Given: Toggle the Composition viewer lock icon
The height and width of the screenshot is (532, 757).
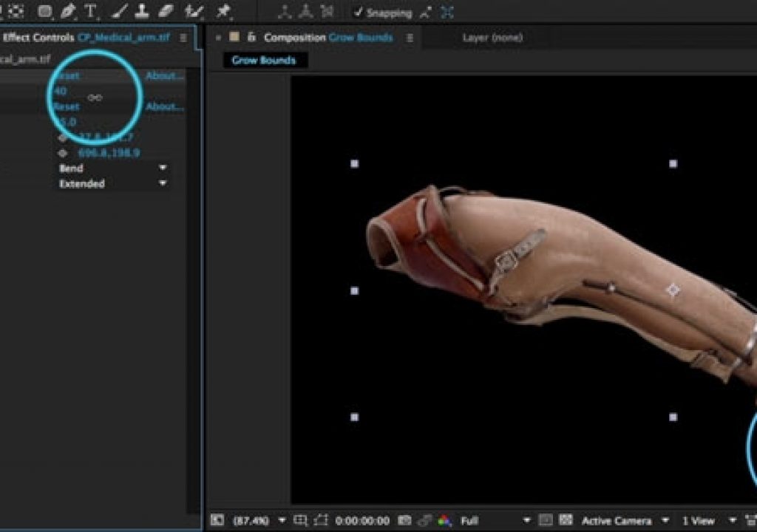Looking at the screenshot, I should (251, 37).
